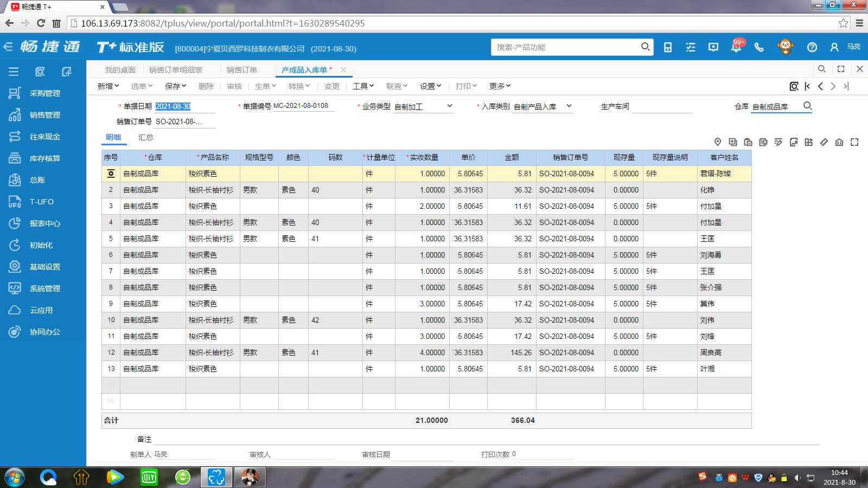
Task: Open the 业务类型 combo box
Action: pos(423,106)
